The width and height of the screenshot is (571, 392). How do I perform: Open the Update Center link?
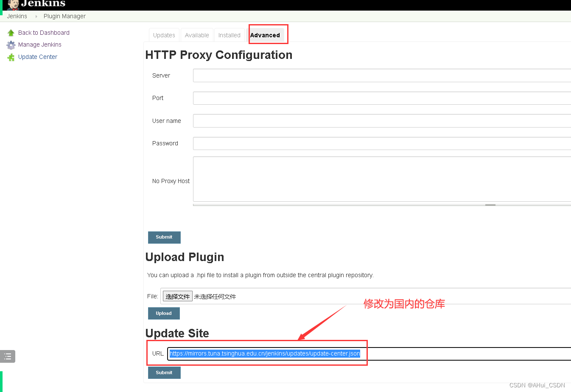pyautogui.click(x=38, y=57)
